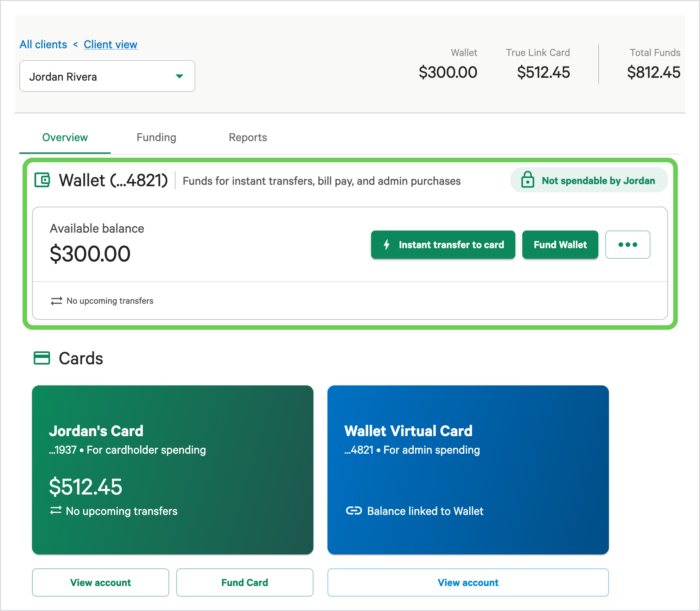Click the $512.45 balance on Jordan's Card
The width and height of the screenshot is (700, 611).
tap(85, 487)
